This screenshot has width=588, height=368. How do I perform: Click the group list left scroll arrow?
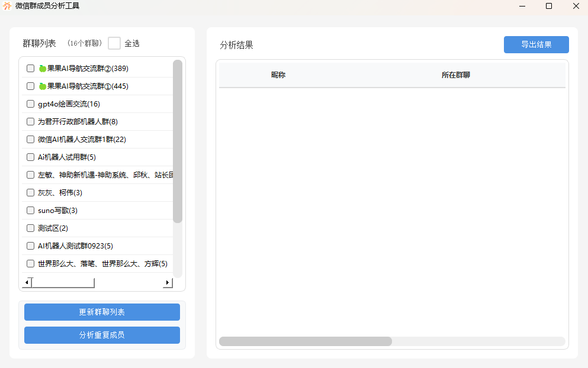[27, 283]
